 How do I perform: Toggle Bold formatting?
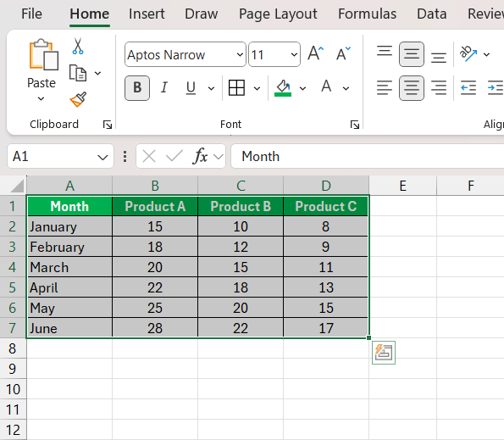point(137,88)
